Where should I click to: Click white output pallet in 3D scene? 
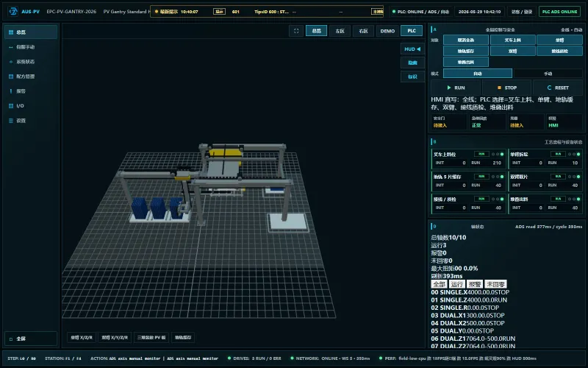288,222
